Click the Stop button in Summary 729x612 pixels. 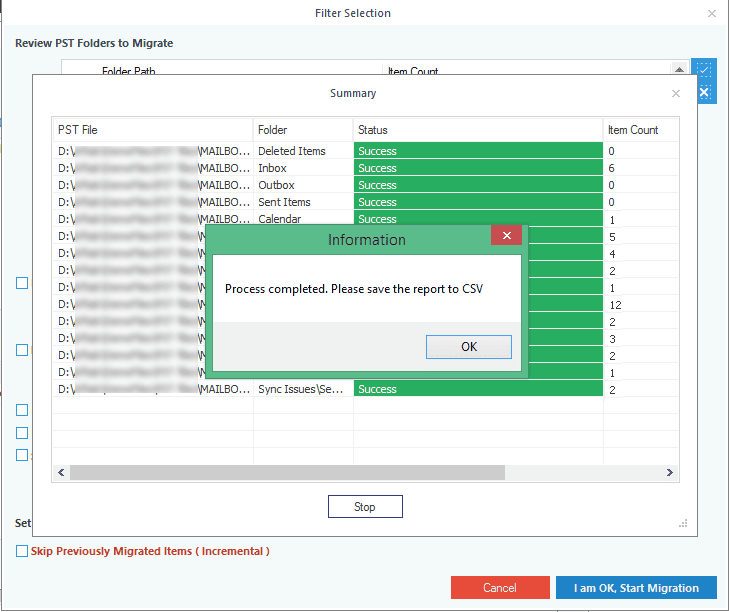(365, 506)
